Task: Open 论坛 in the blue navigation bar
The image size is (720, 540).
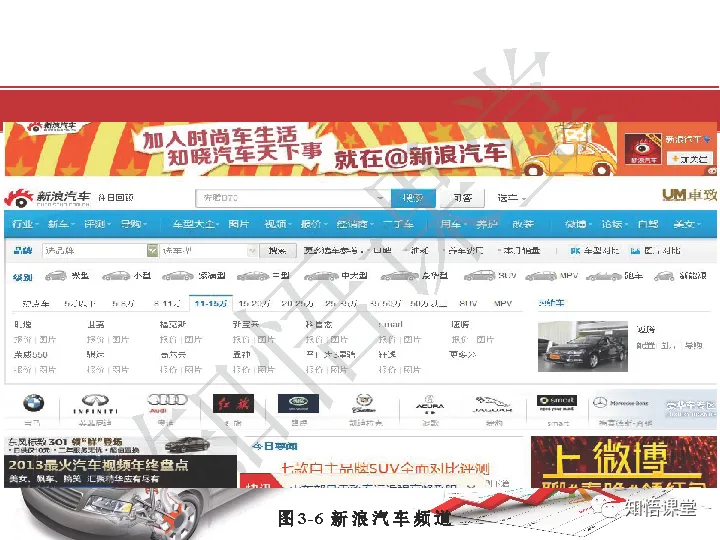Action: click(615, 224)
